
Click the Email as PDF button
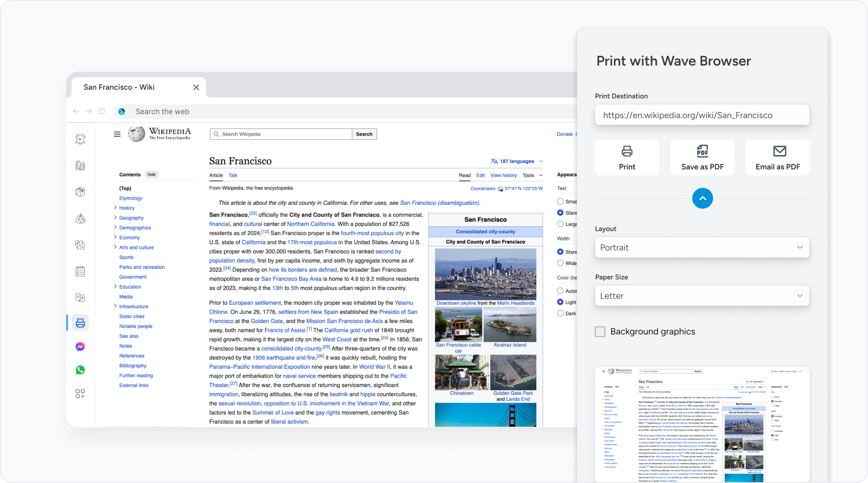pyautogui.click(x=777, y=158)
